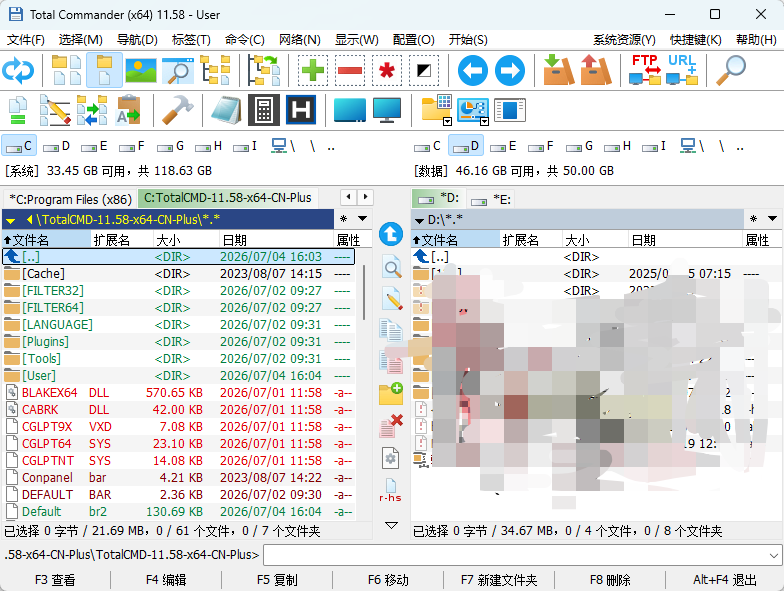Click the unpack files box icon

(595, 70)
